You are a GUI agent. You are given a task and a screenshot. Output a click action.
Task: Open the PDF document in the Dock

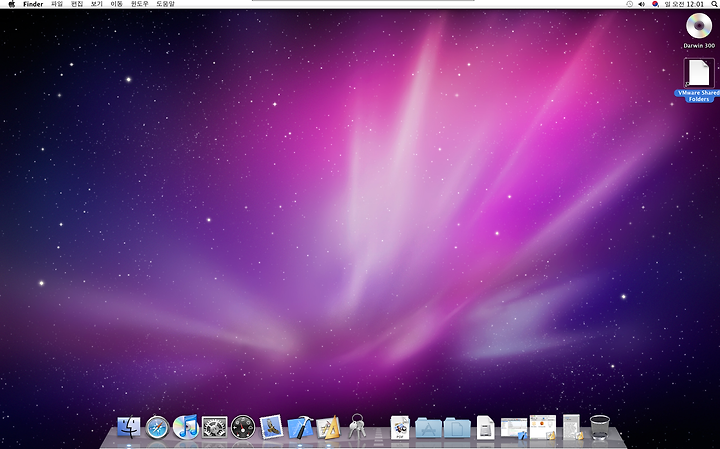(400, 427)
